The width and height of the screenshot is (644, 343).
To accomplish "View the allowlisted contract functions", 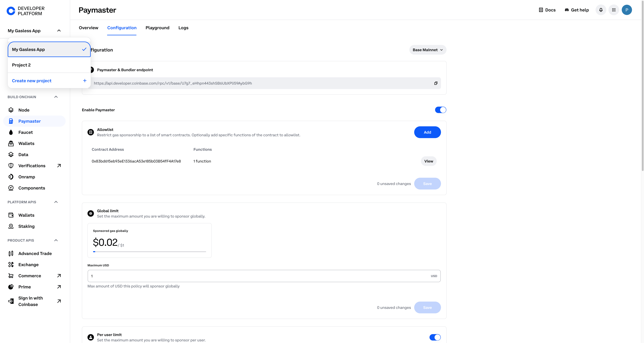I will tap(429, 161).
